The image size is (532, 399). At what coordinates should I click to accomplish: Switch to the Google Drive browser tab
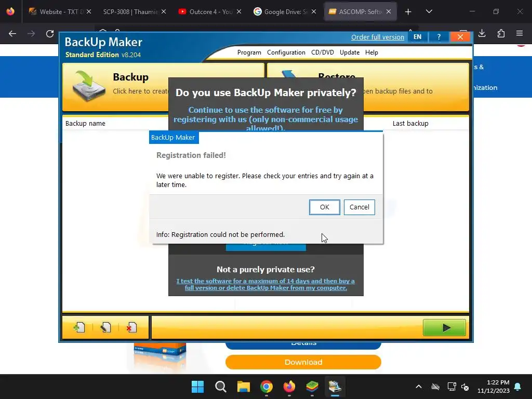pyautogui.click(x=280, y=11)
